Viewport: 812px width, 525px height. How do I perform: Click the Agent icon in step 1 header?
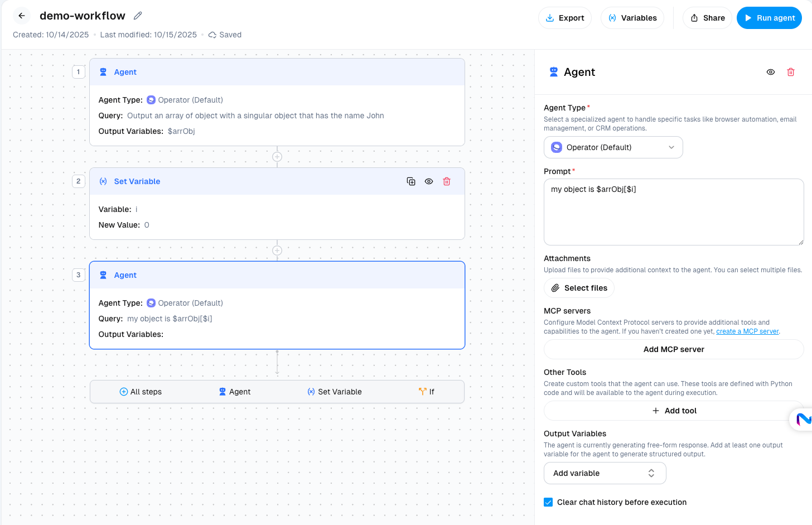(103, 71)
